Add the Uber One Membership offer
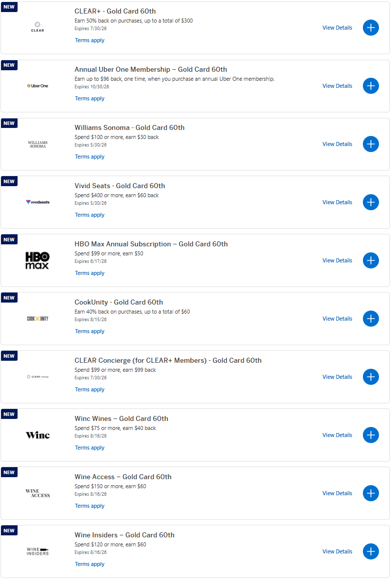Viewport: 392px width, 579px height. click(370, 86)
